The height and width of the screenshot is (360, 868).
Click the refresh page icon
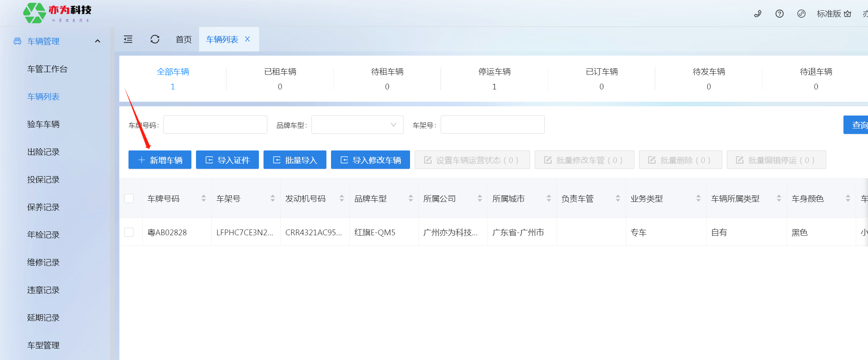point(155,39)
